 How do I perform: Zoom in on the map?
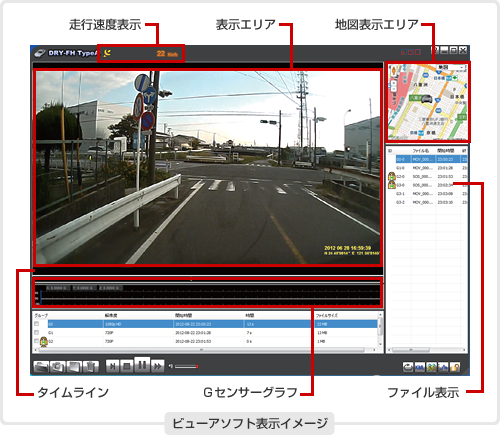point(394,83)
